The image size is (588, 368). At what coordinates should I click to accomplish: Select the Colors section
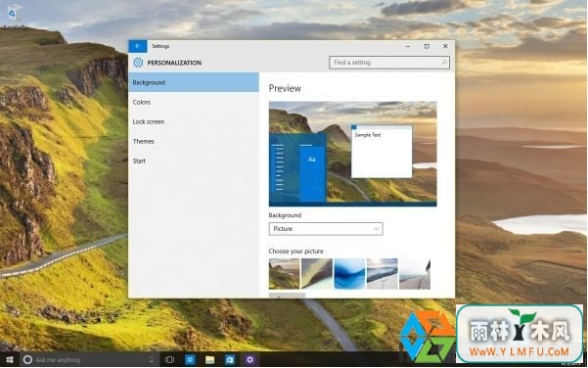coord(142,102)
